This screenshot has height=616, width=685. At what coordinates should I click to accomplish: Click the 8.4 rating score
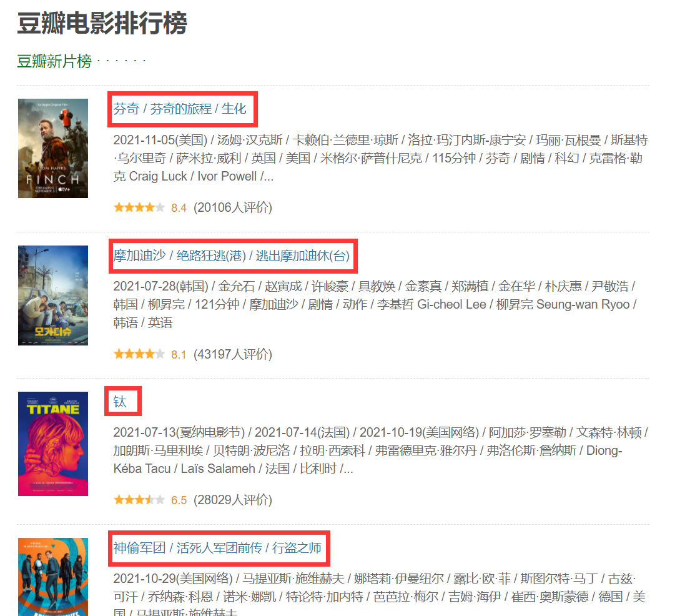click(179, 208)
